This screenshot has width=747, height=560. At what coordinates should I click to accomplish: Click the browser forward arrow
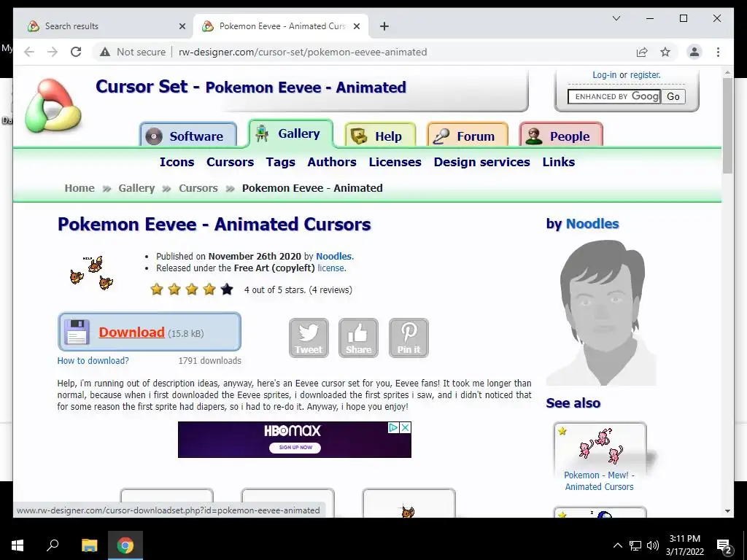coord(53,52)
